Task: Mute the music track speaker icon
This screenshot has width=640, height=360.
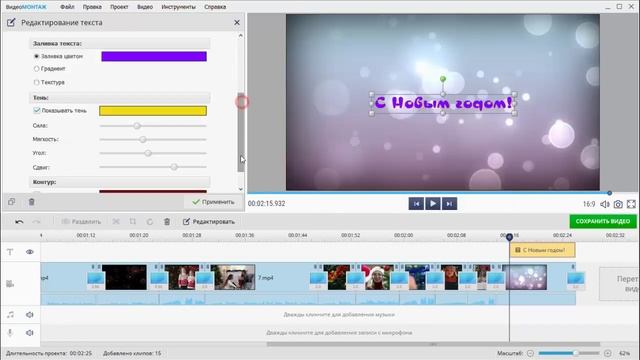Action: point(30,315)
